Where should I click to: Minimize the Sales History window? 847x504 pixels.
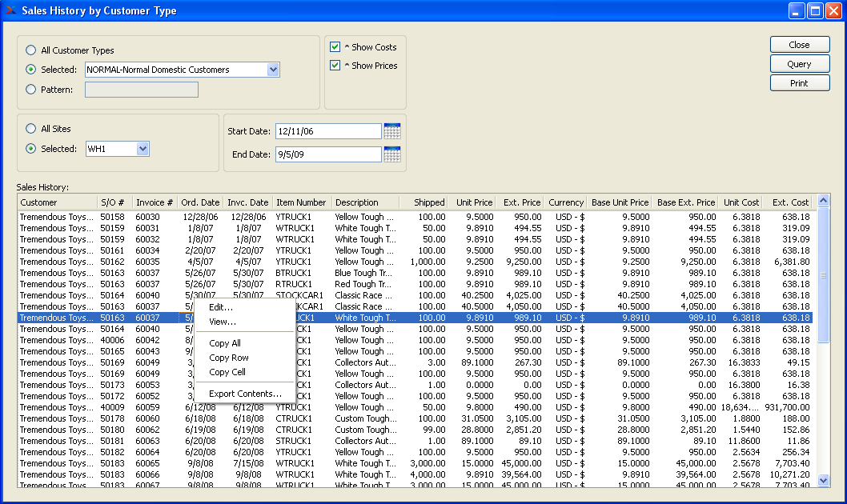(x=797, y=11)
